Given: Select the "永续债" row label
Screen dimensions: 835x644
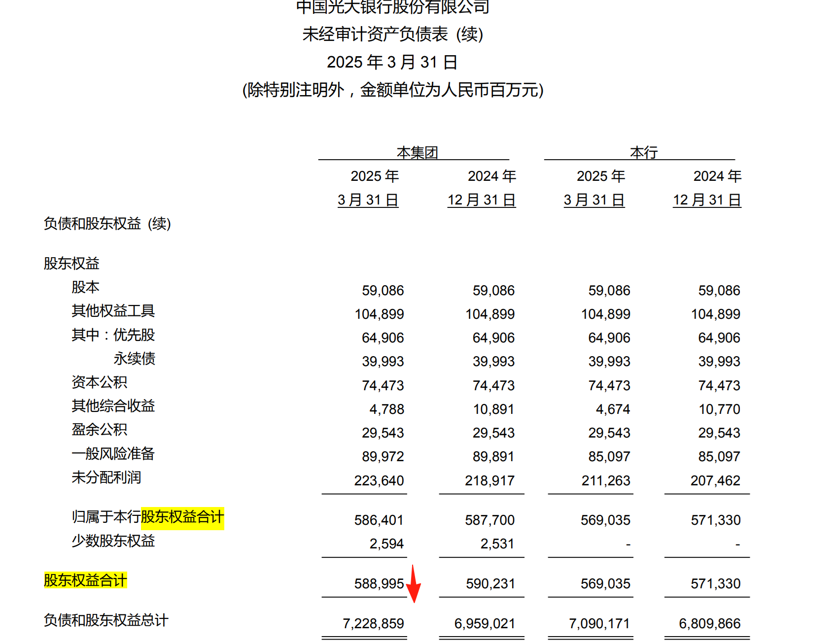Looking at the screenshot, I should click(x=134, y=358).
